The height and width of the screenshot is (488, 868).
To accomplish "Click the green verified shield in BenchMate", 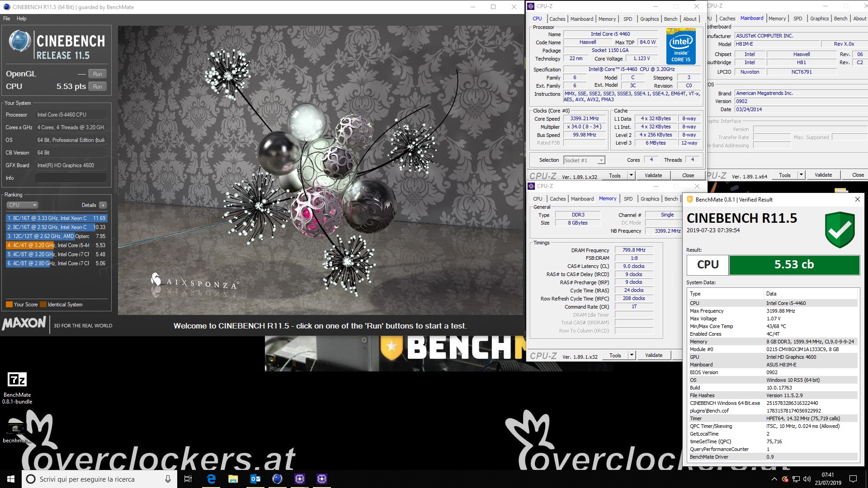I will (x=840, y=230).
